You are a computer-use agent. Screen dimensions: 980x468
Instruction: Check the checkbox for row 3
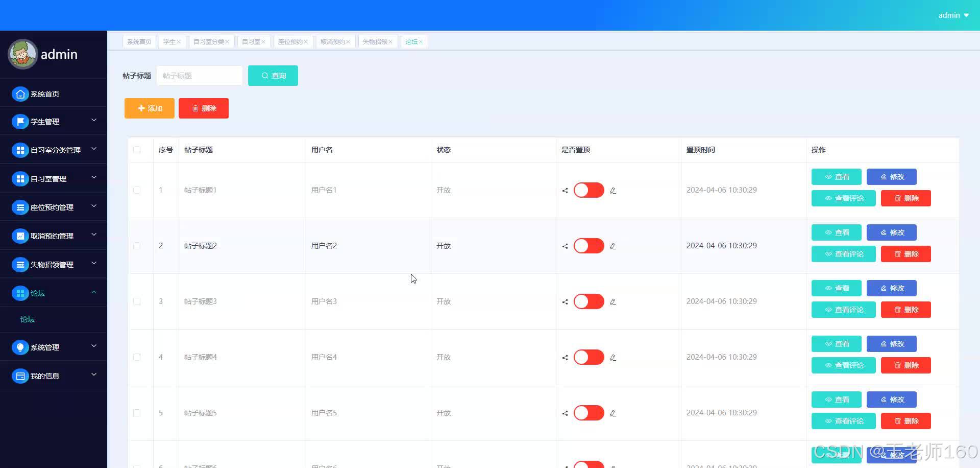coord(137,301)
